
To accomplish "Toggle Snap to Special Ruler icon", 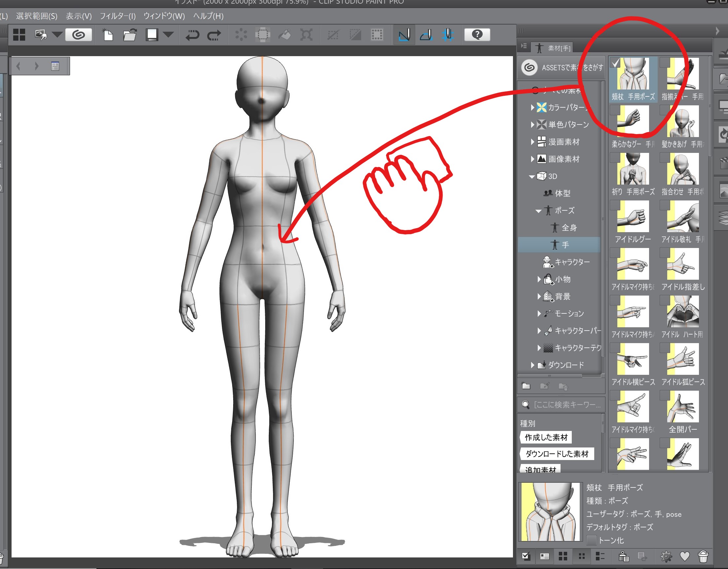I will pyautogui.click(x=426, y=35).
